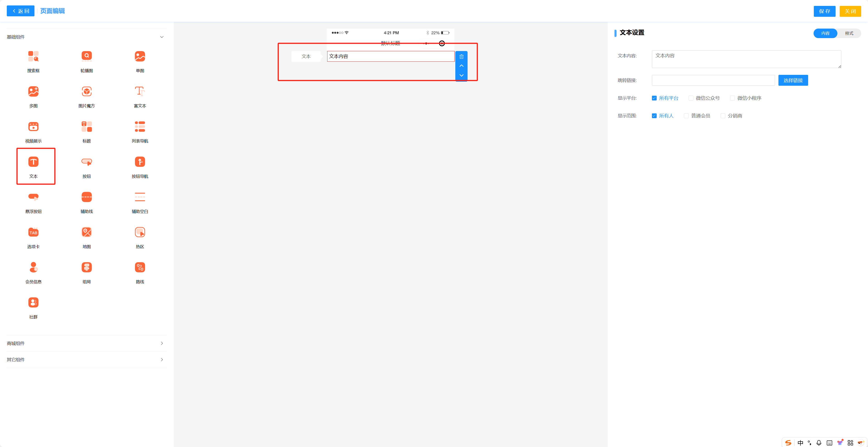Tick the 普通会员 display range checkbox

click(686, 116)
